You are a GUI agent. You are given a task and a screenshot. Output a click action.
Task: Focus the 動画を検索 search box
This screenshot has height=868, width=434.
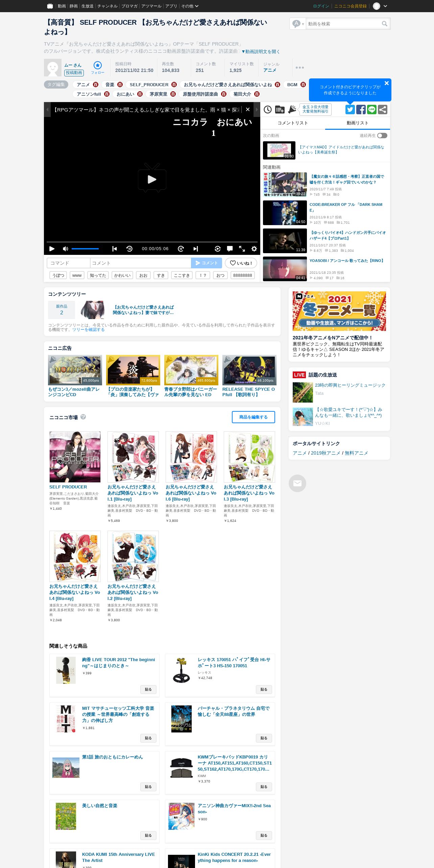tap(343, 24)
